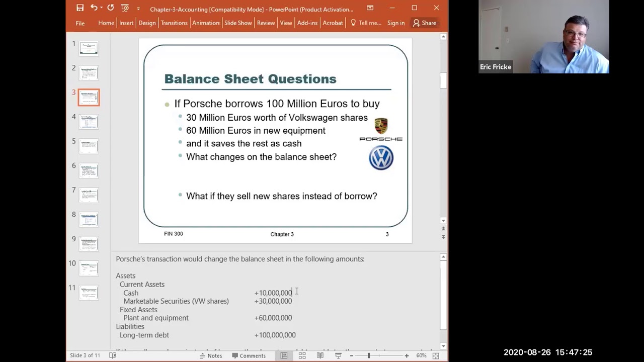Select slide 9 thumbnail
The width and height of the screenshot is (644, 362).
(x=89, y=244)
